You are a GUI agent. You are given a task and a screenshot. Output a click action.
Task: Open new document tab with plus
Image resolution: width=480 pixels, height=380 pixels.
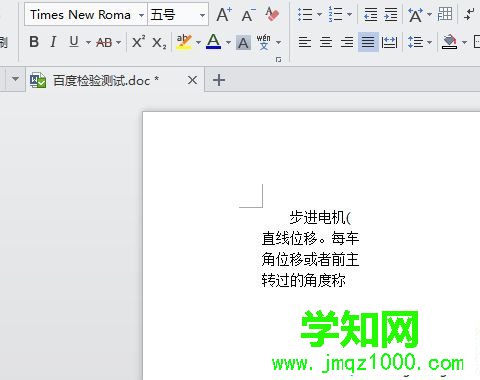(219, 80)
